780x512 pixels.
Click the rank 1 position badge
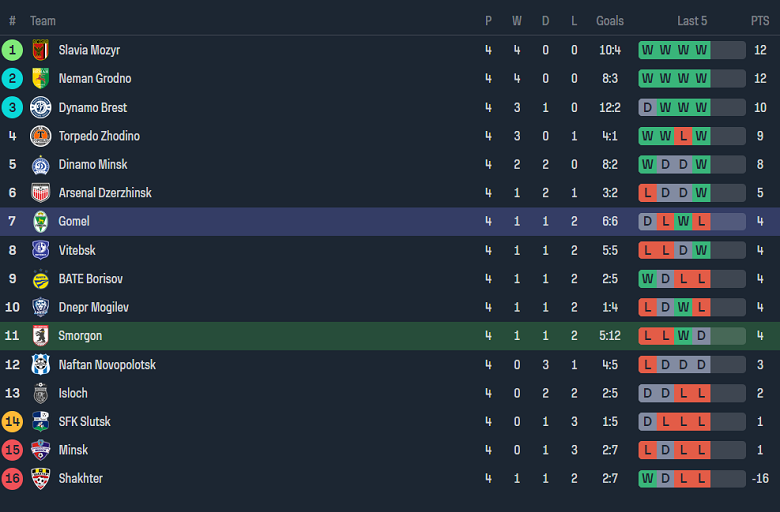pos(12,50)
